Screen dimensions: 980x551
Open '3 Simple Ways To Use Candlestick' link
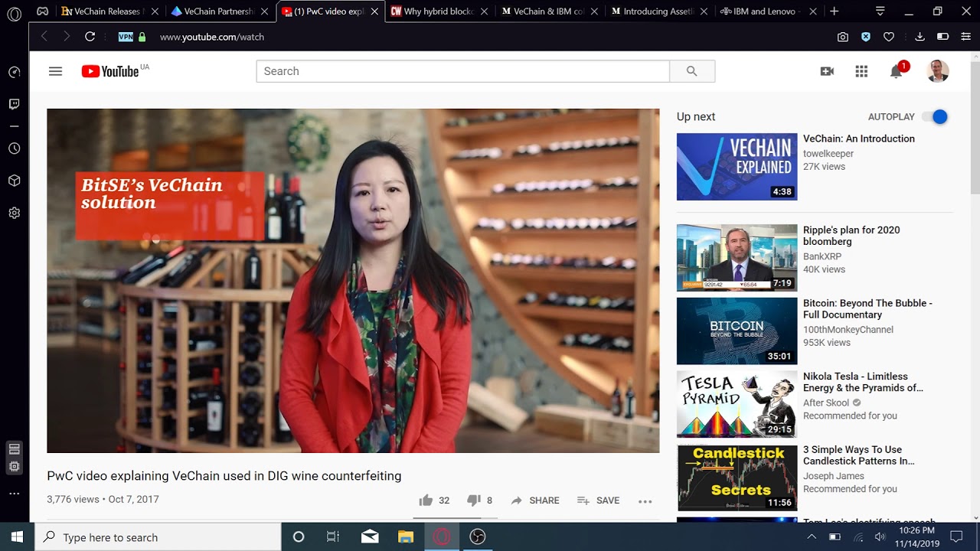tap(859, 455)
